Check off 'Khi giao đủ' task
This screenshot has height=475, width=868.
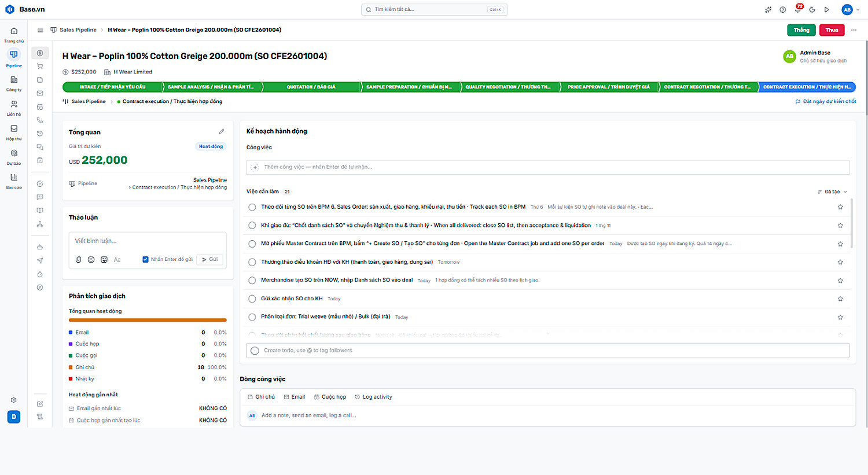(252, 226)
